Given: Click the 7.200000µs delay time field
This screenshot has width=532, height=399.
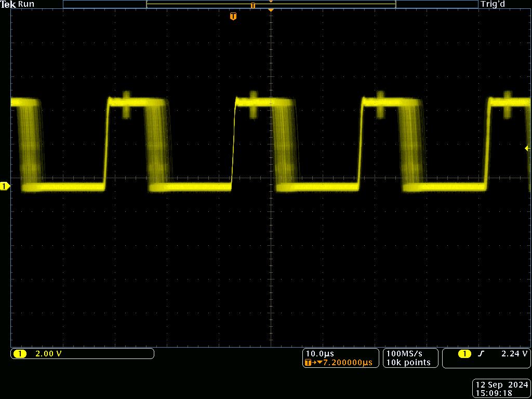Looking at the screenshot, I should (347, 363).
